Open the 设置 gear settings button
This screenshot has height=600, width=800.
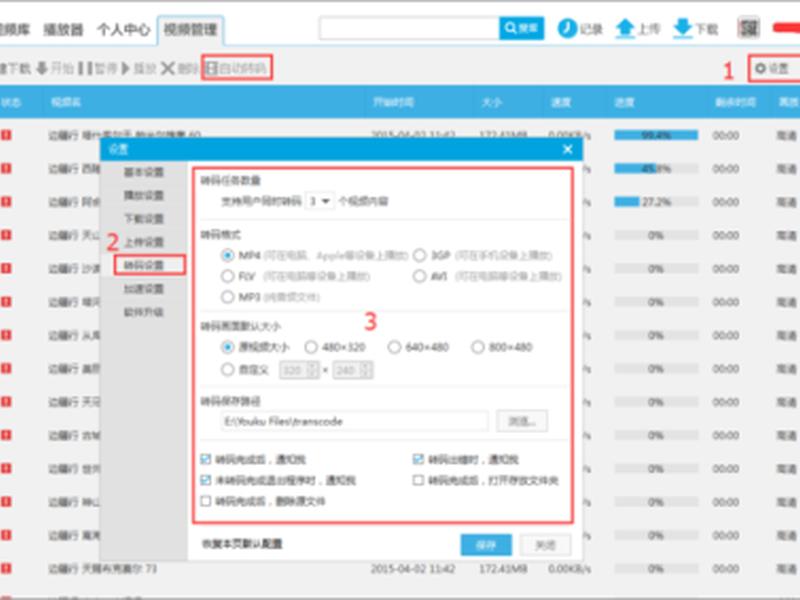[x=772, y=68]
